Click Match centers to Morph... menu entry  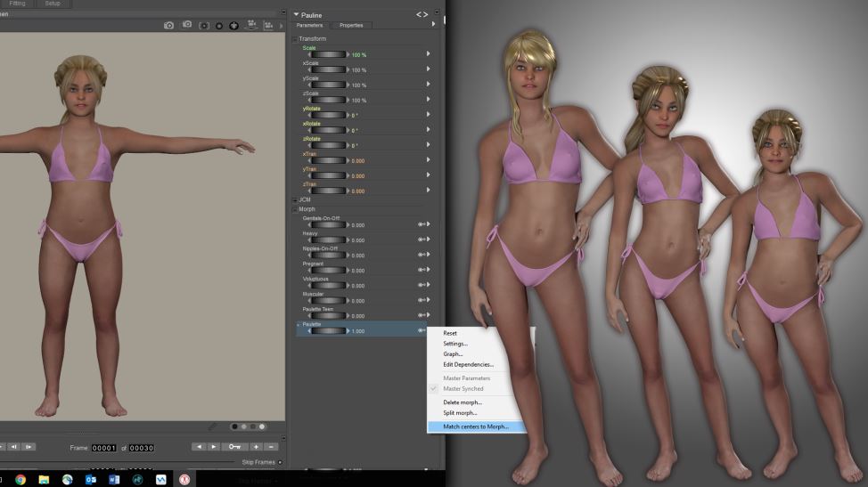pos(476,426)
